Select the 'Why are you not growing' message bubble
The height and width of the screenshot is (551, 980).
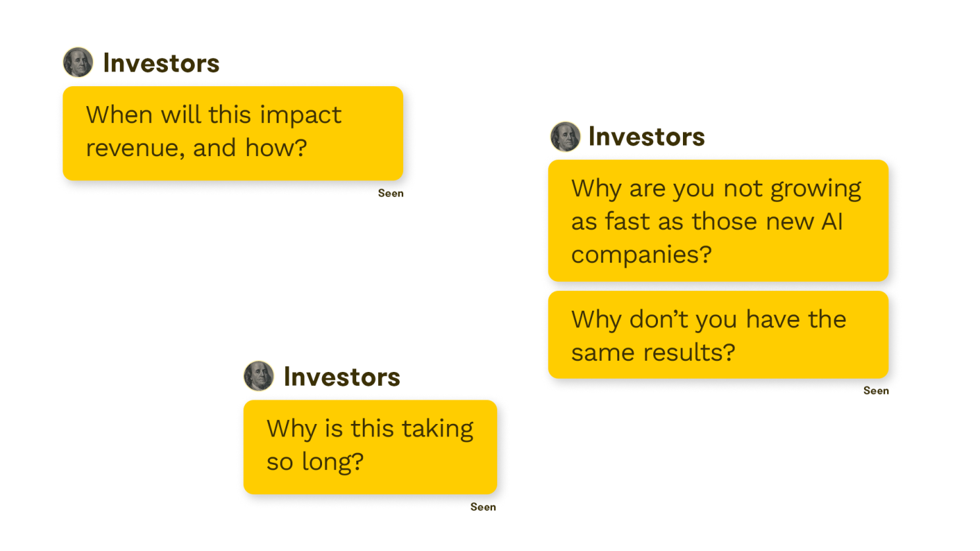pos(718,221)
